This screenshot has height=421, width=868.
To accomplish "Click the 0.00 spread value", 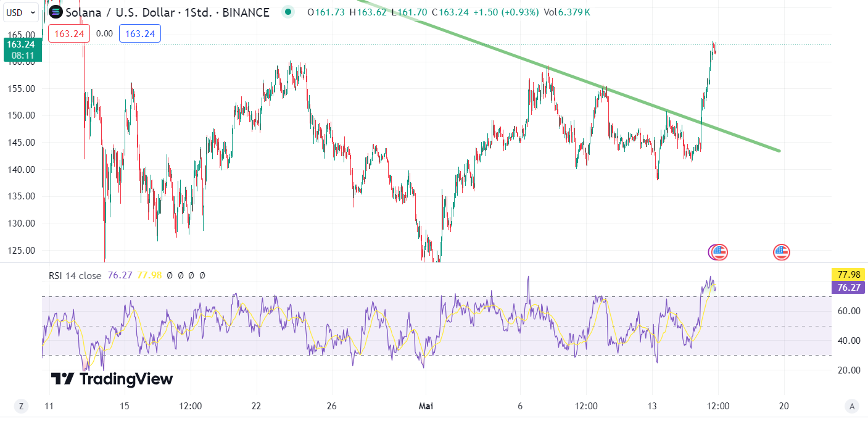I will [x=105, y=33].
